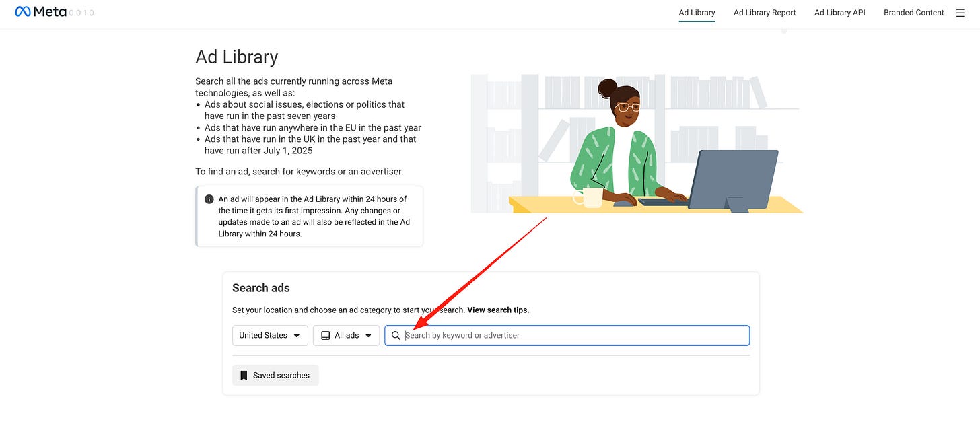Open the All ads category dropdown
Screen dimensions: 980x426
[x=346, y=335]
